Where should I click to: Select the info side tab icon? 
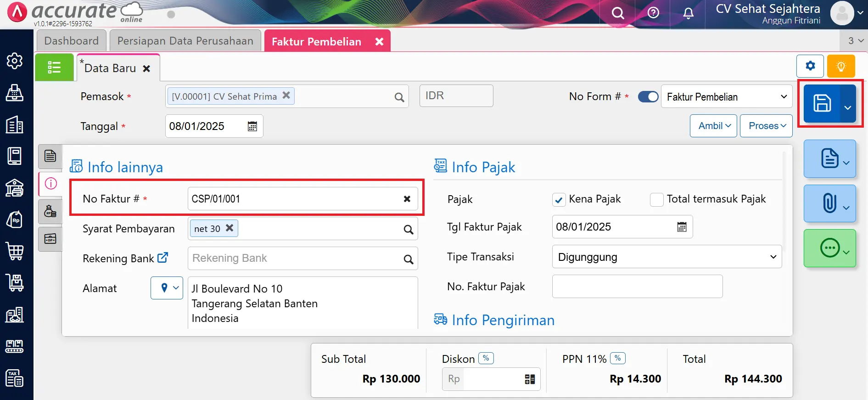[x=50, y=184]
